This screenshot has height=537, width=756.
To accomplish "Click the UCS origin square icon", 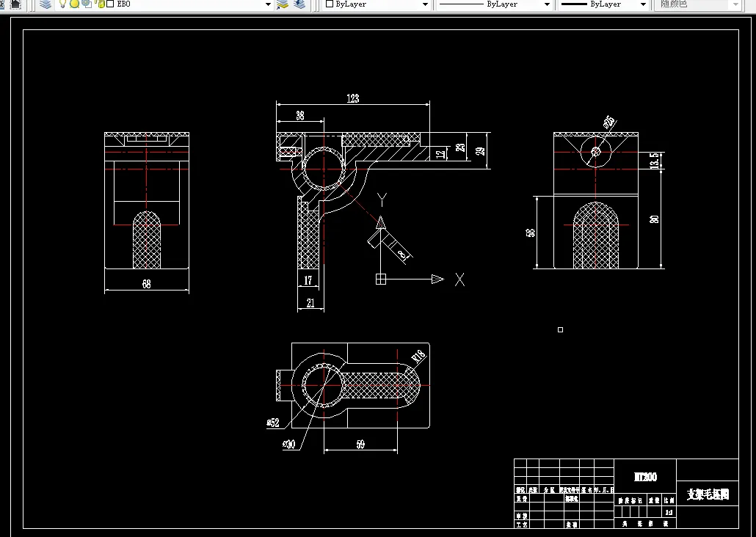I will (381, 279).
